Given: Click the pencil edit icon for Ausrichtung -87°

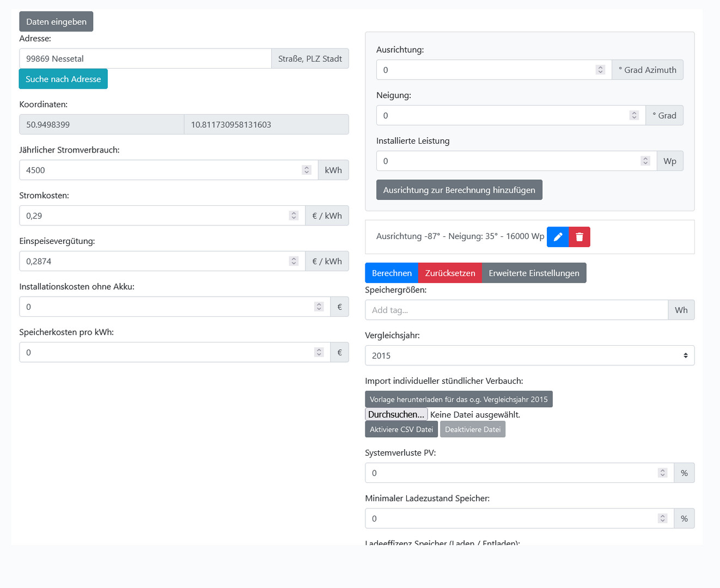Looking at the screenshot, I should point(558,237).
